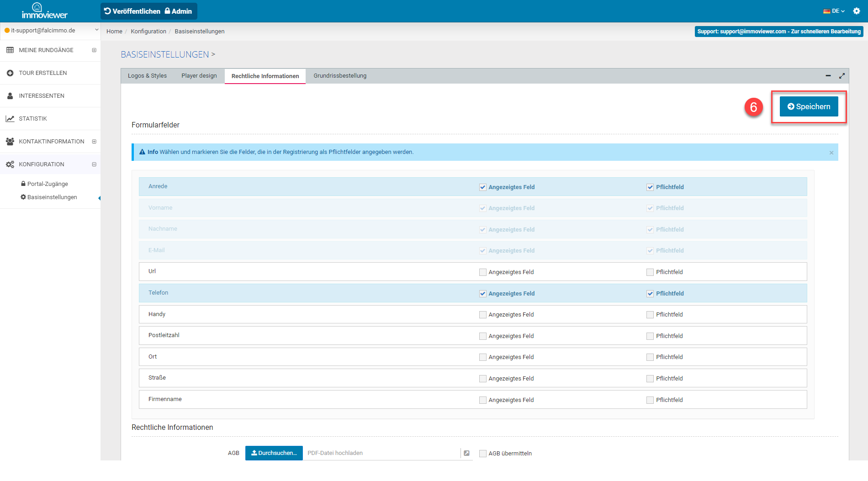Check the AGB übermitteln checkbox
Image resolution: width=868 pixels, height=481 pixels.
click(x=482, y=454)
